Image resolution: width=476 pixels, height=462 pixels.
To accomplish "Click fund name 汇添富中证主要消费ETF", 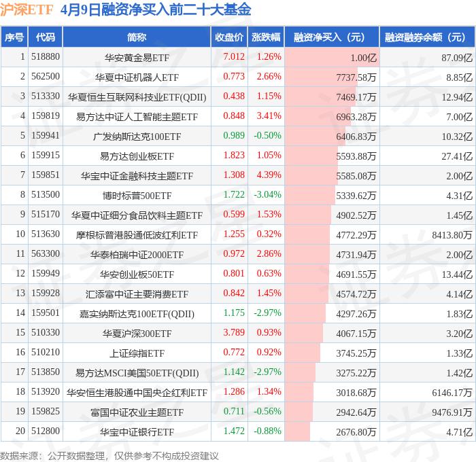I will tap(137, 294).
